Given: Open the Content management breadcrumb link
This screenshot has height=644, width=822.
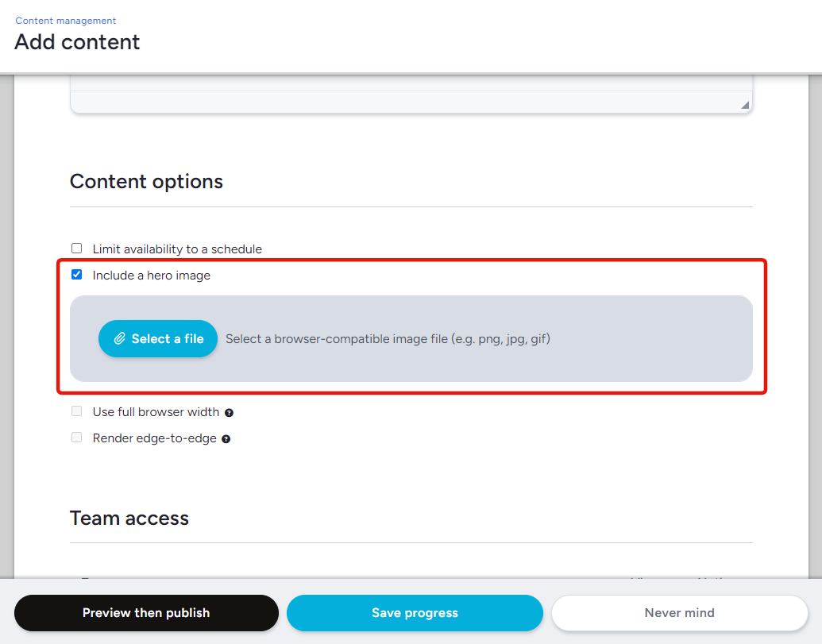Looking at the screenshot, I should (x=66, y=21).
